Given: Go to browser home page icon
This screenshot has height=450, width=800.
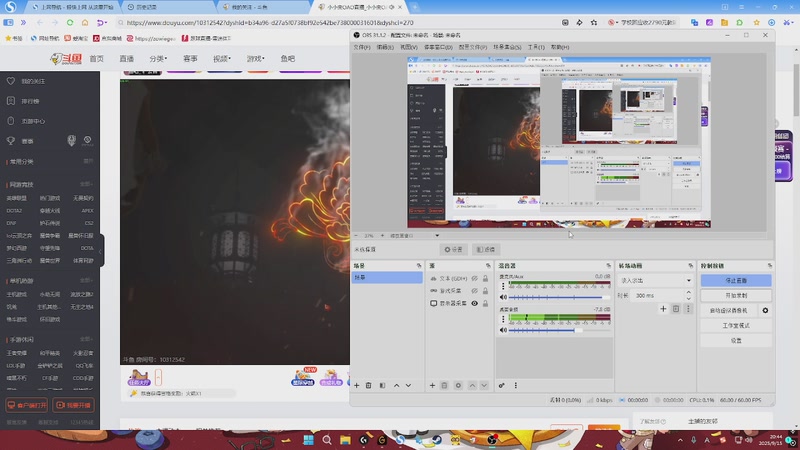Looking at the screenshot, I should click(x=85, y=22).
